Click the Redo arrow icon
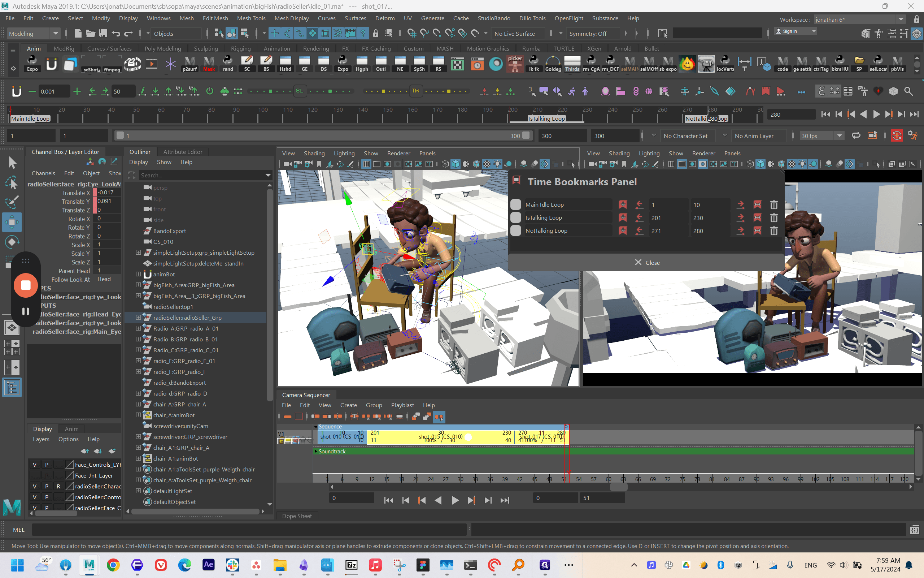 pyautogui.click(x=128, y=34)
